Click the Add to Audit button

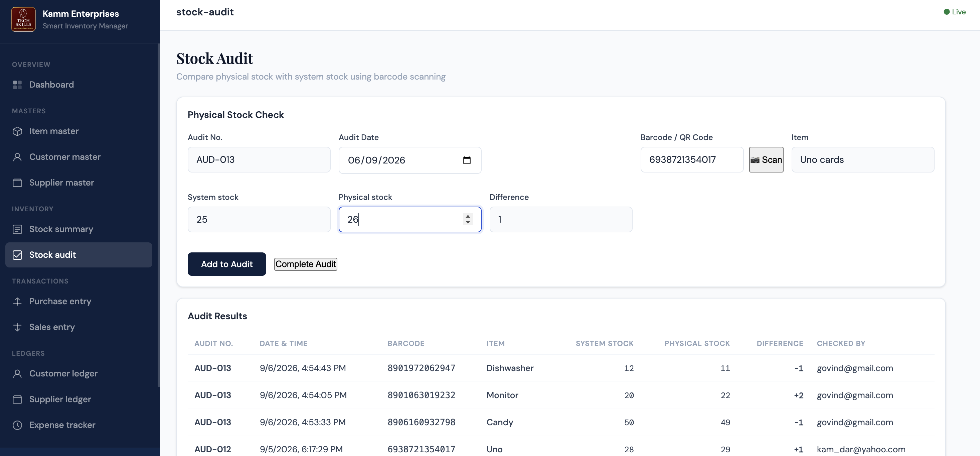227,264
